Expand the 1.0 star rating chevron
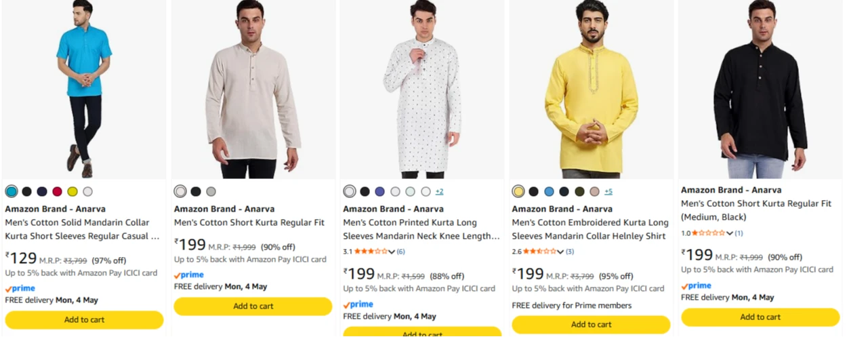Screen dimensions: 868x337 730,233
